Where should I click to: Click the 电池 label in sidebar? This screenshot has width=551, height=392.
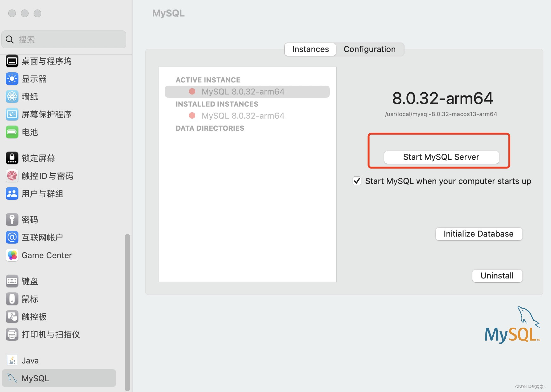coord(30,132)
